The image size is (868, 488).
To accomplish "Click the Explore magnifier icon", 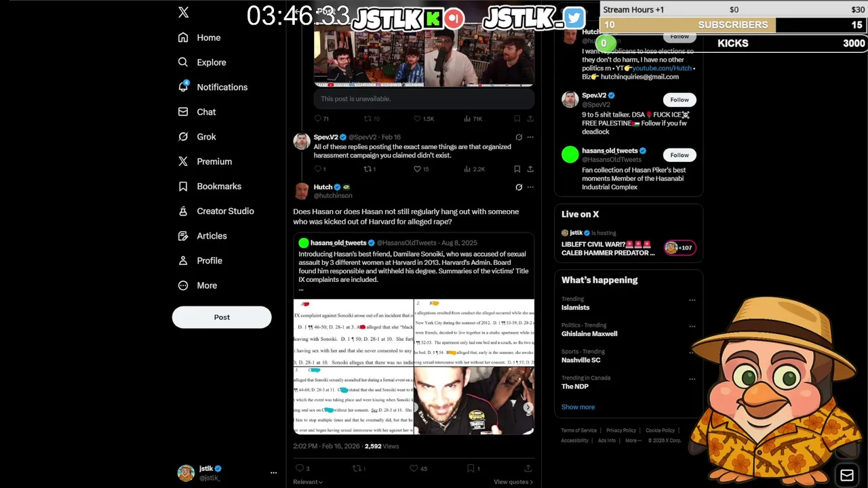I will (183, 62).
